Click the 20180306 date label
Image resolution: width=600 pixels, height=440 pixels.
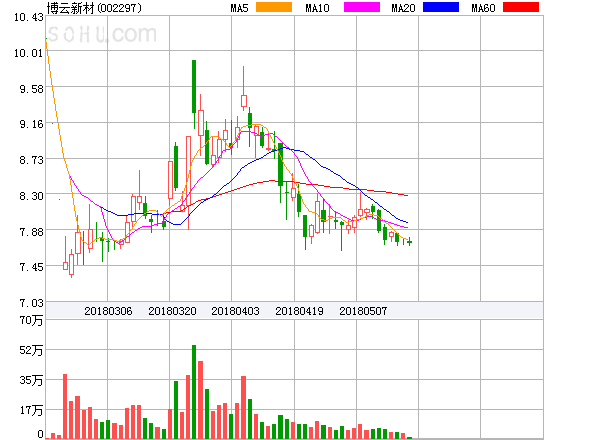click(108, 311)
